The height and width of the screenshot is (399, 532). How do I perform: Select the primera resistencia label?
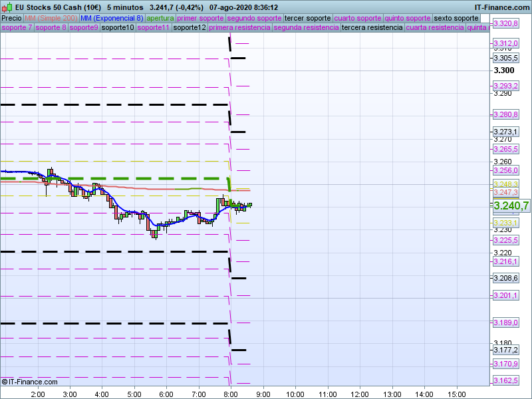pos(239,28)
